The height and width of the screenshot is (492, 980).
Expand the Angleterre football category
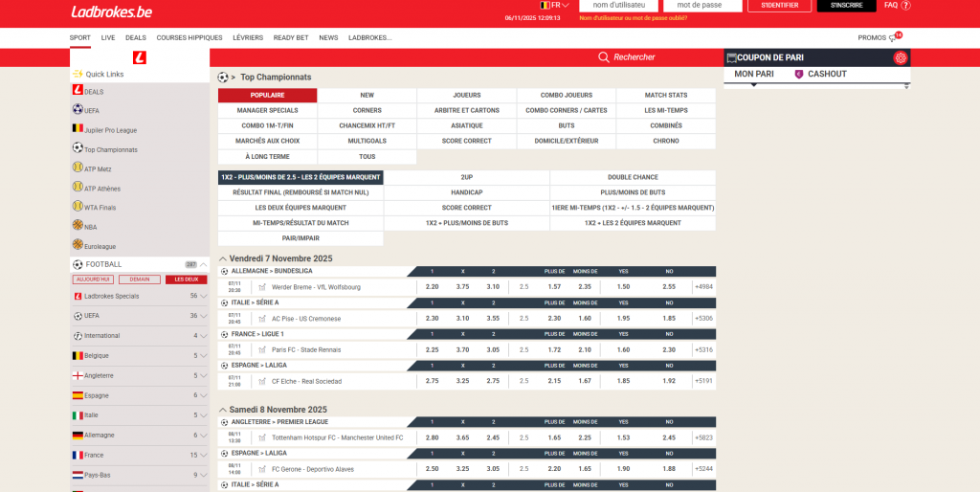coord(203,375)
